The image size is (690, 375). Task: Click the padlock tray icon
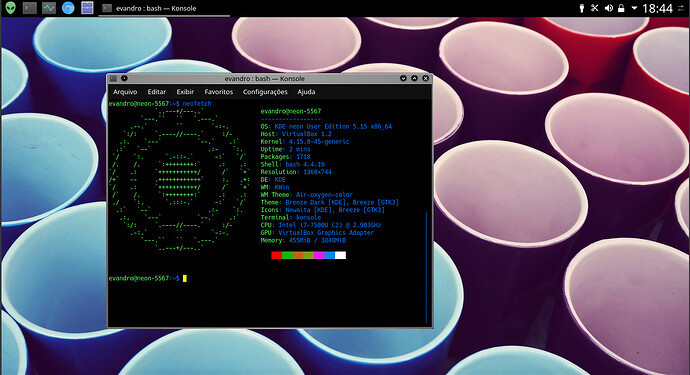click(x=621, y=8)
